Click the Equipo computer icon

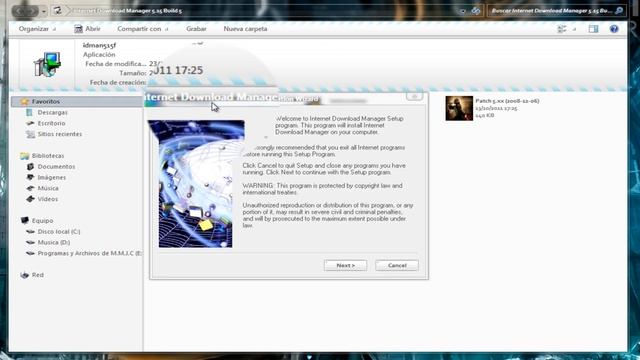click(x=25, y=220)
